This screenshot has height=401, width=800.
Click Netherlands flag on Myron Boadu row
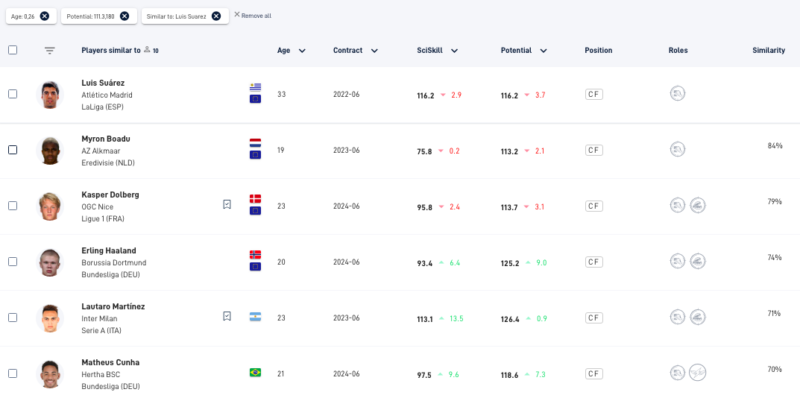pyautogui.click(x=255, y=143)
